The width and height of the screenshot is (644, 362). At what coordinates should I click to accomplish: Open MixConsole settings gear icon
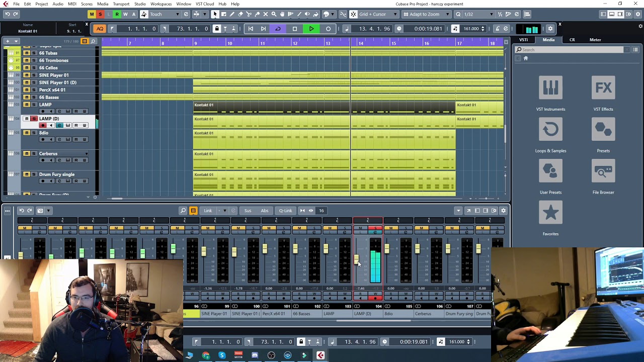[x=503, y=211]
